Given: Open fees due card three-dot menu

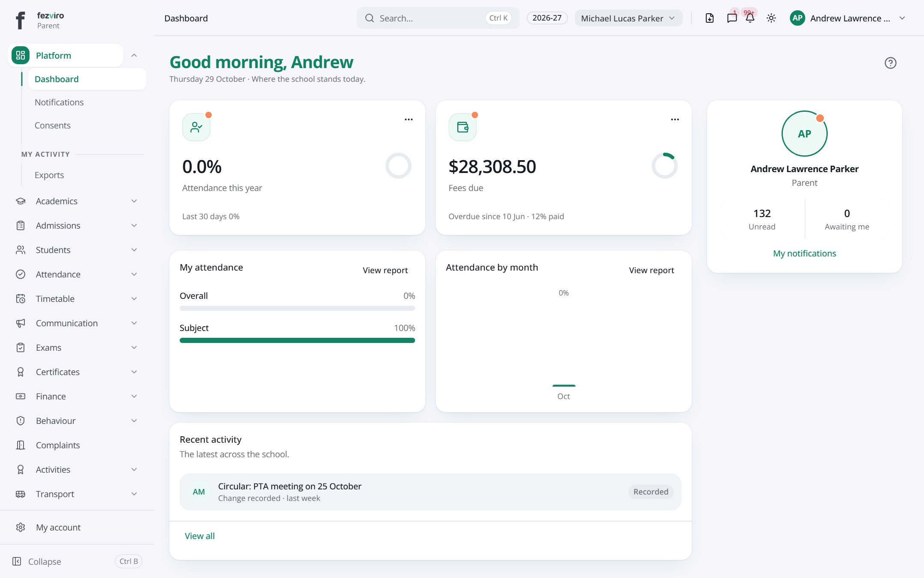Looking at the screenshot, I should point(675,119).
